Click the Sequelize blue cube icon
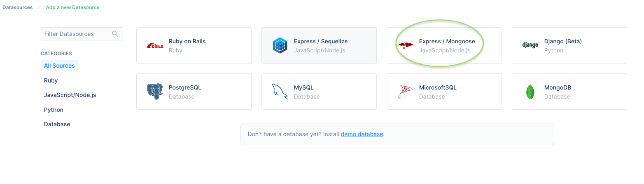Viewport: 644px width, 184px height. [x=280, y=45]
